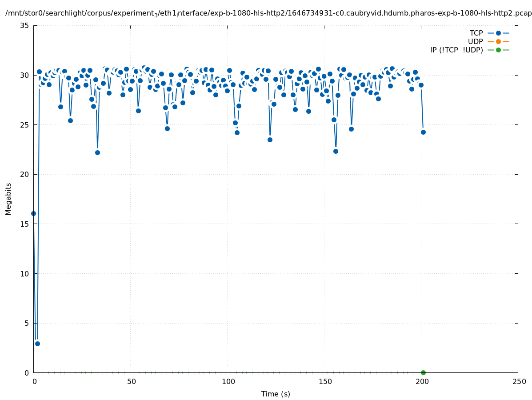Click the Time (s) x-axis label
The image size is (532, 400).
click(276, 394)
